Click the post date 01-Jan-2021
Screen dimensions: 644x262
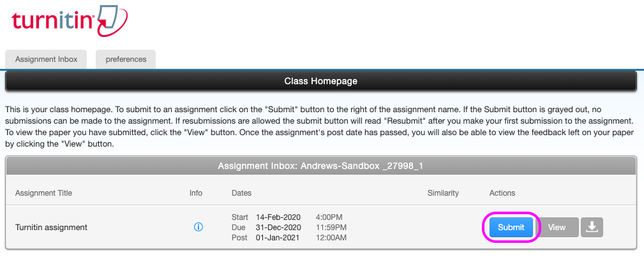click(278, 238)
